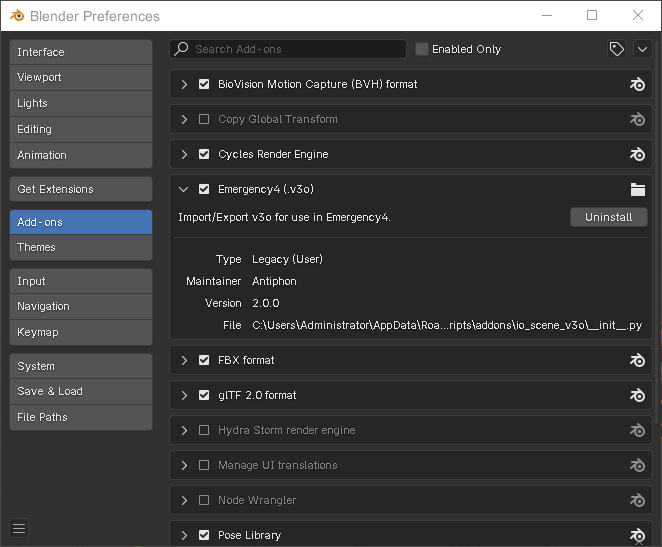Viewport: 662px width, 547px height.
Task: Go to Get Extensions section
Action: (x=80, y=189)
